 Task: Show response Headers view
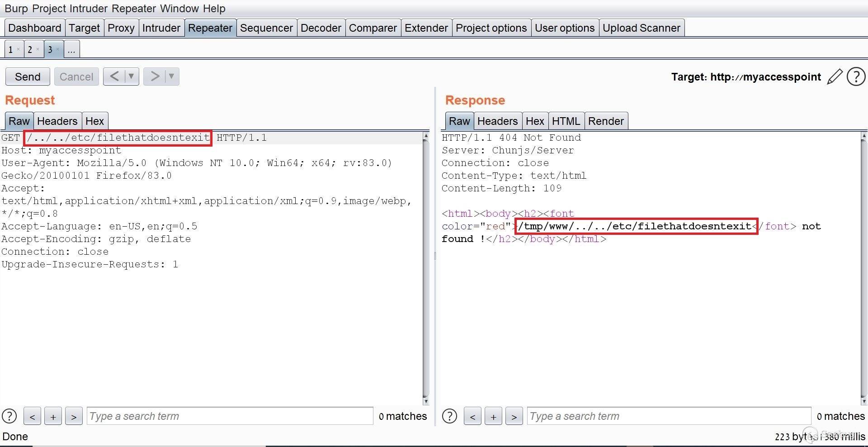[x=498, y=121]
